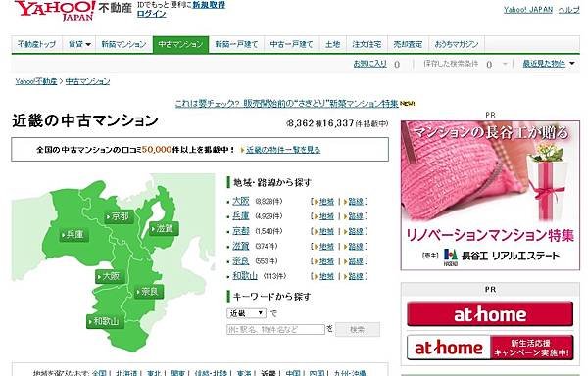Click the red at home banner
The width and height of the screenshot is (588, 376).
click(x=490, y=314)
